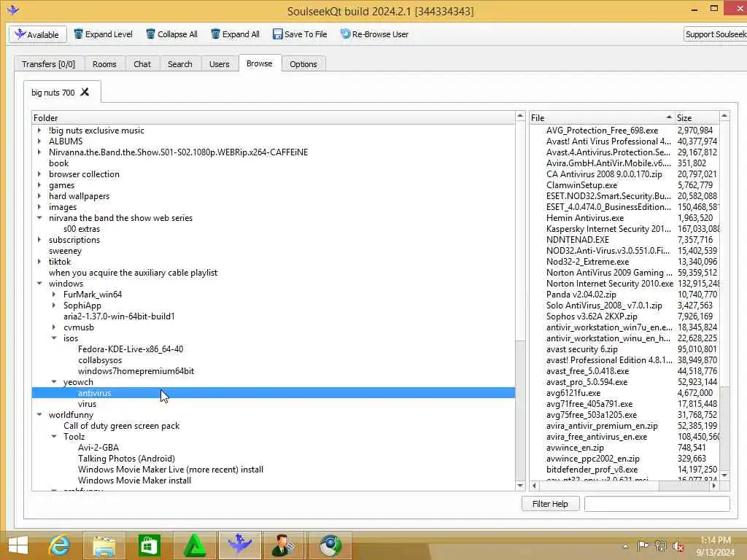Click the file list down scroll arrow

[x=724, y=475]
